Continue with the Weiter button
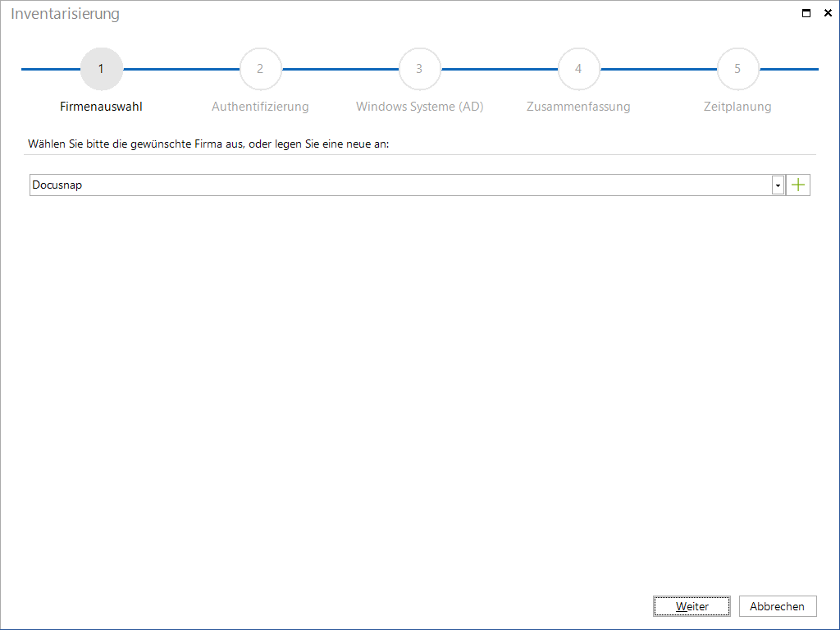The width and height of the screenshot is (840, 630). click(692, 606)
